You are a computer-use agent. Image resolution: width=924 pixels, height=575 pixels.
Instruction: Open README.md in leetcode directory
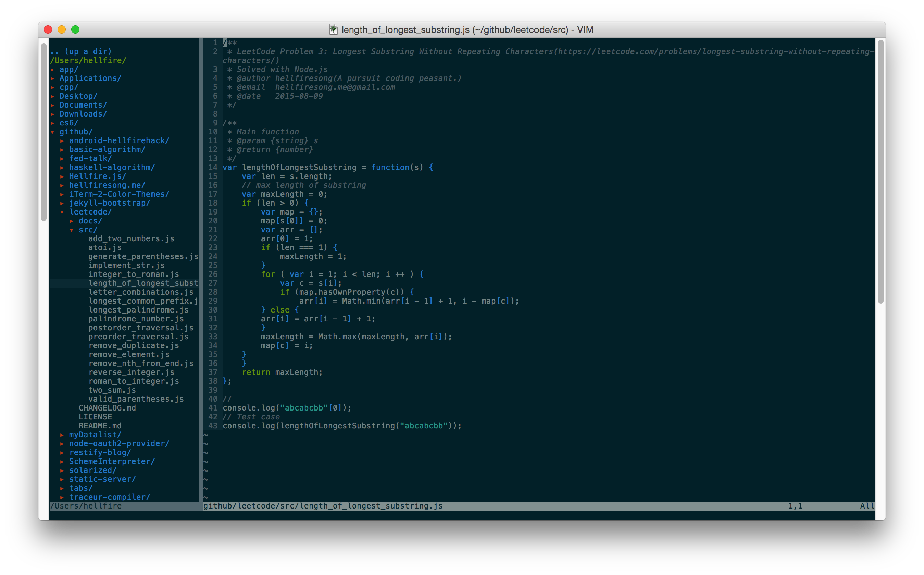tap(100, 426)
